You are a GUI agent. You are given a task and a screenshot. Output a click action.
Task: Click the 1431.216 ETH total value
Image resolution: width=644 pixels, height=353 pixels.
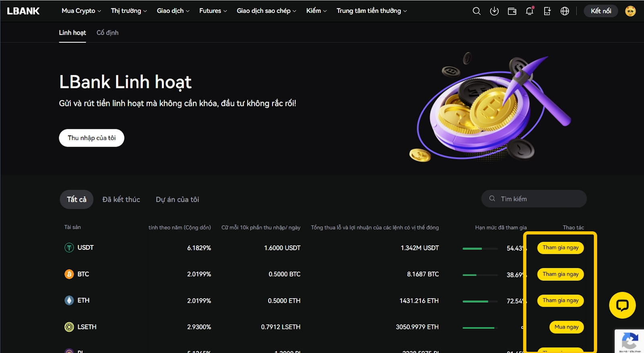pos(419,301)
